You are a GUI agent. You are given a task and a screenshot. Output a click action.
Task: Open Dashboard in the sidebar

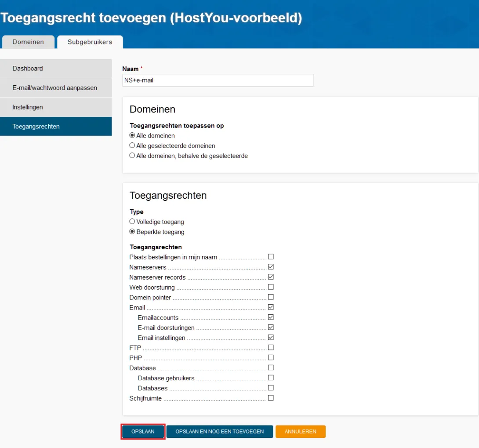coord(56,69)
